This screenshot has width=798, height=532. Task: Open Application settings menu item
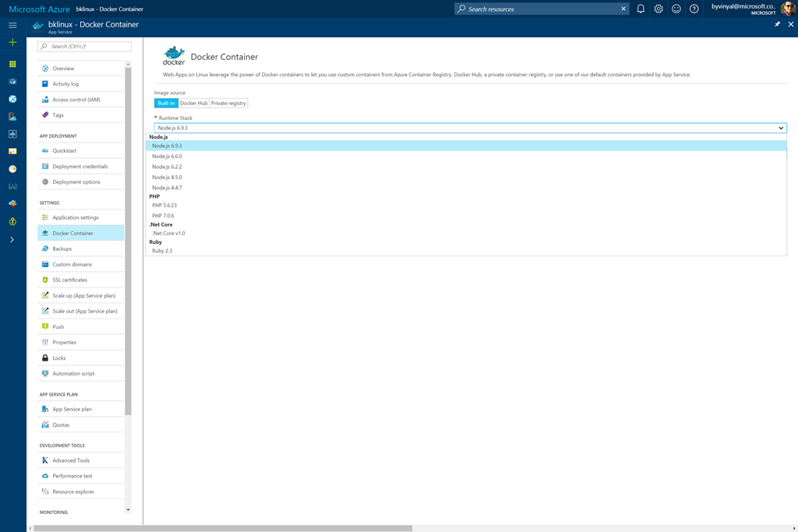coord(76,217)
